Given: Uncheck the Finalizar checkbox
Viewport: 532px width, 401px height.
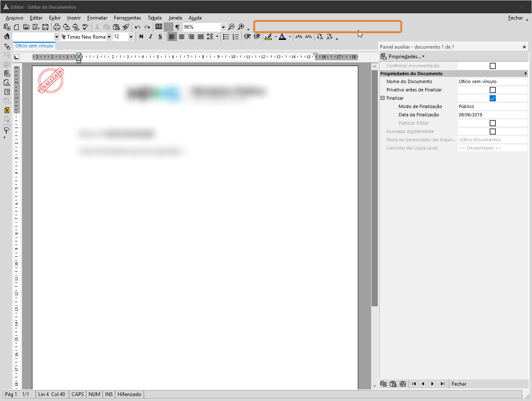Looking at the screenshot, I should 493,98.
